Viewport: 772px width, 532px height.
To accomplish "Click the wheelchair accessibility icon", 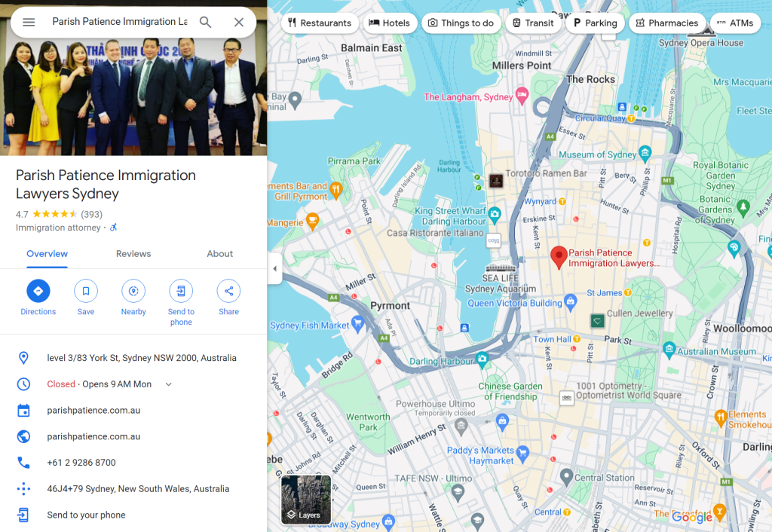I will pyautogui.click(x=113, y=228).
